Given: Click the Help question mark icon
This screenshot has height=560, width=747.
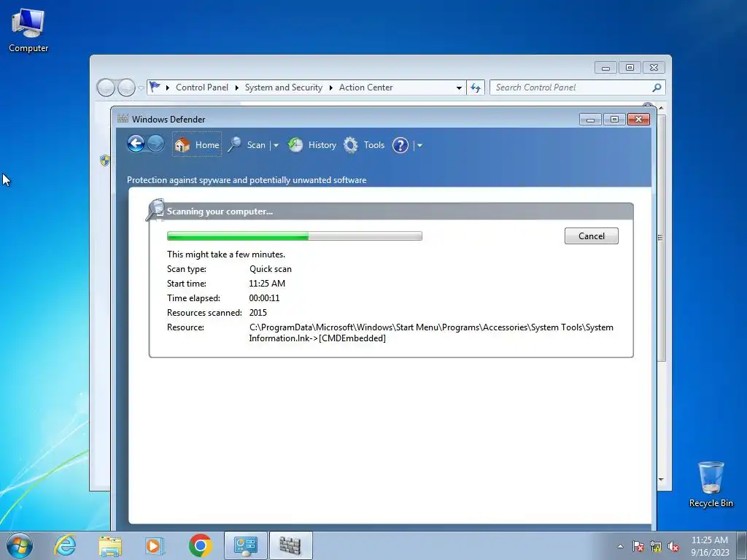Looking at the screenshot, I should click(x=400, y=145).
